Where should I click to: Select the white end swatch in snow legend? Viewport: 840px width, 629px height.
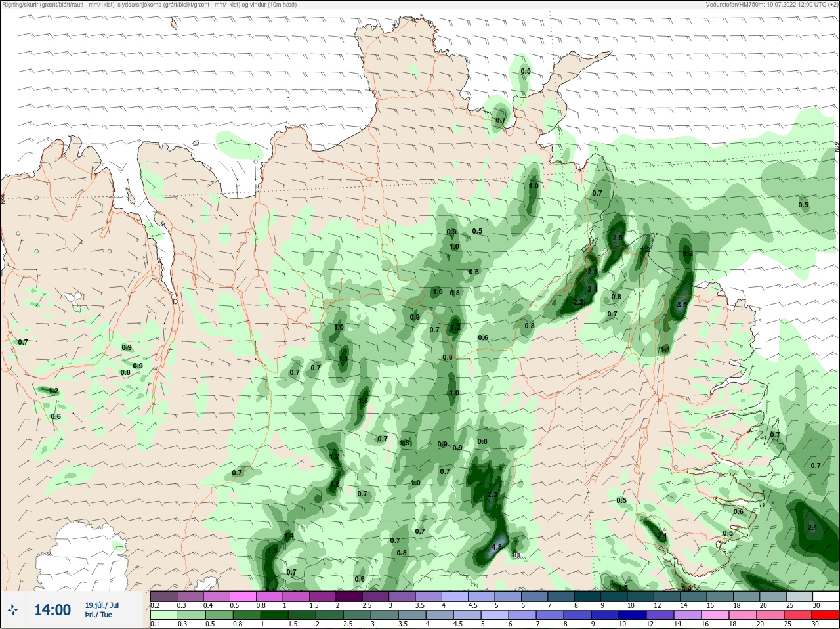point(826,596)
